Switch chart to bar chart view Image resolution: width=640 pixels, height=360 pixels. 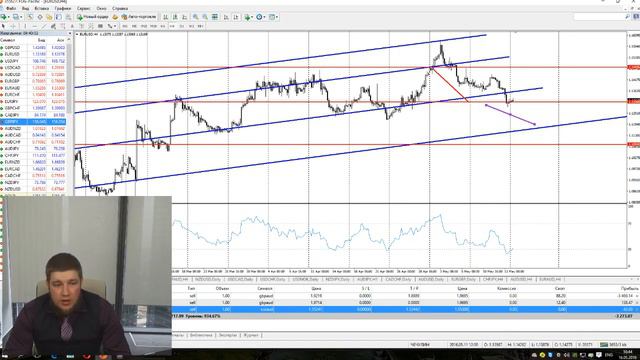click(x=165, y=17)
